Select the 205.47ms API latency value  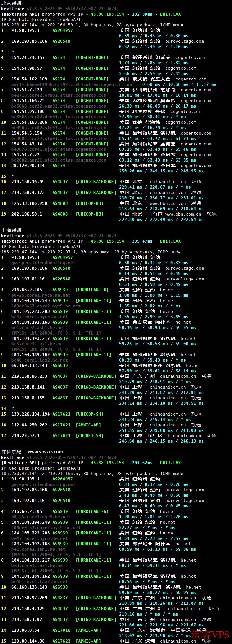(142, 241)
